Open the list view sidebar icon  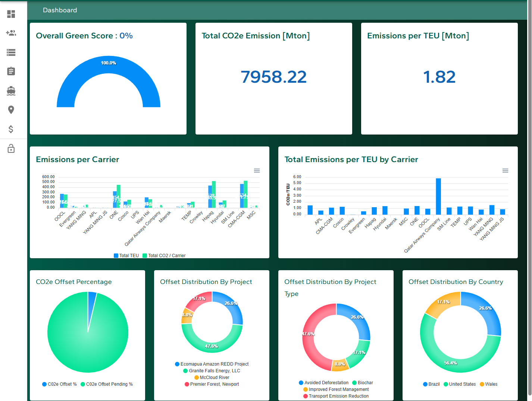(x=11, y=53)
